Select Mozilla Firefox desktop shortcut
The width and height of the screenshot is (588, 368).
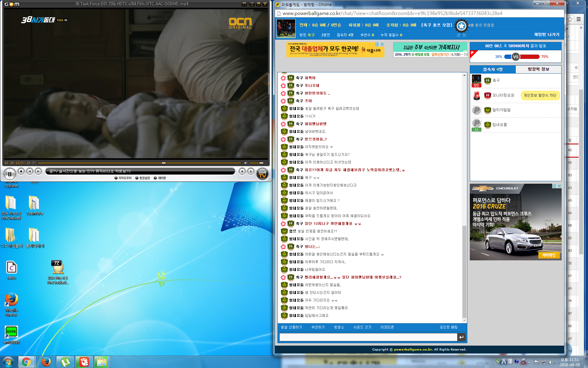click(11, 305)
